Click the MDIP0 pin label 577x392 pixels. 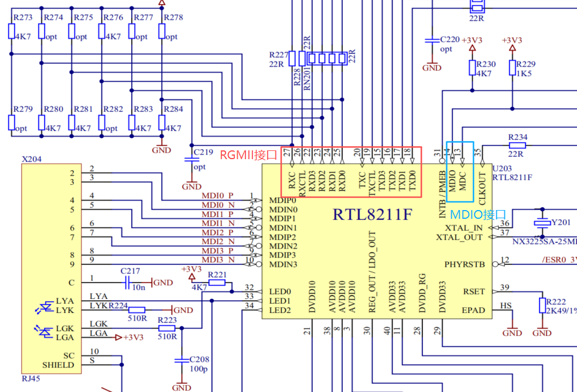coord(282,201)
